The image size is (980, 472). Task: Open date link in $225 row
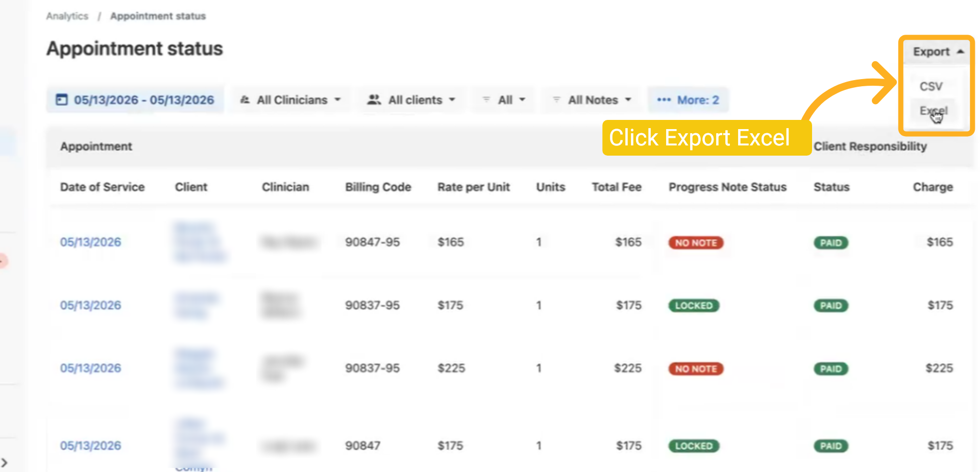(x=90, y=368)
